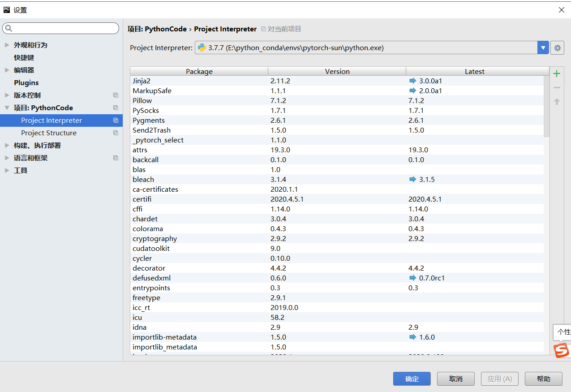Screen dimensions: 571x392
Task: Click the Sogou input icon at bottom right
Action: point(562,351)
